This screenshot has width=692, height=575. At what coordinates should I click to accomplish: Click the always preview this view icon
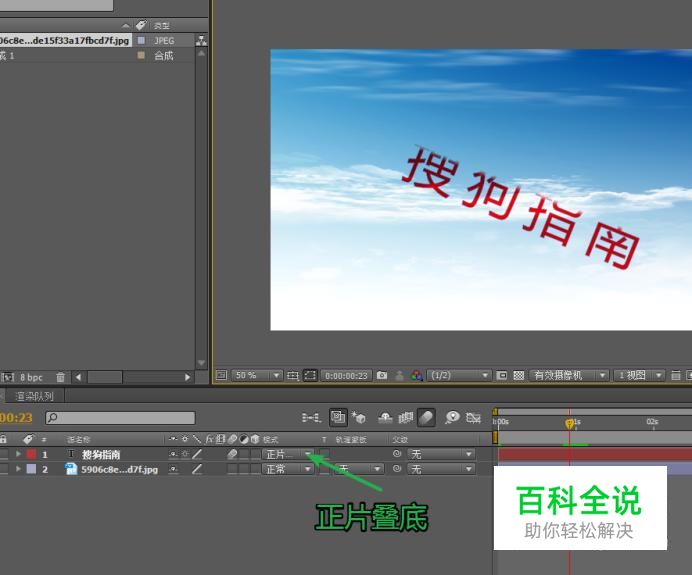point(221,376)
